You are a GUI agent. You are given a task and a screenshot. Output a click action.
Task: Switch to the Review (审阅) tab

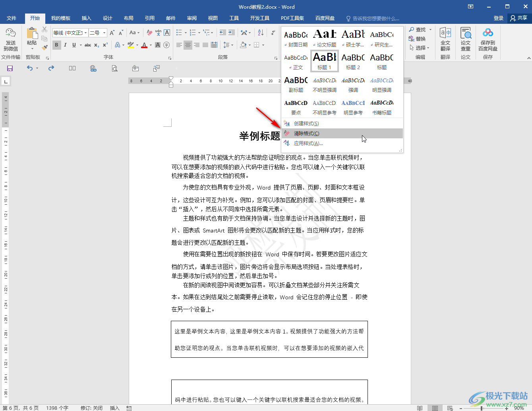(192, 18)
